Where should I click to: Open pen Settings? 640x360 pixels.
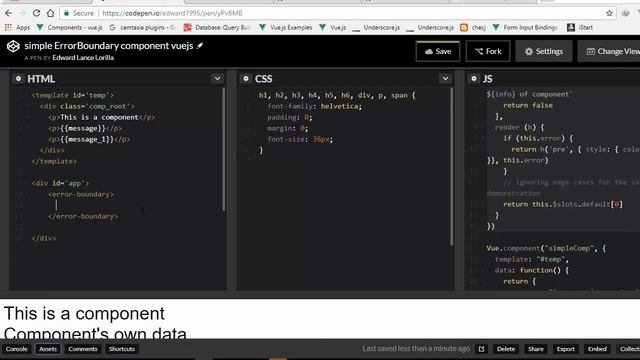pyautogui.click(x=544, y=51)
